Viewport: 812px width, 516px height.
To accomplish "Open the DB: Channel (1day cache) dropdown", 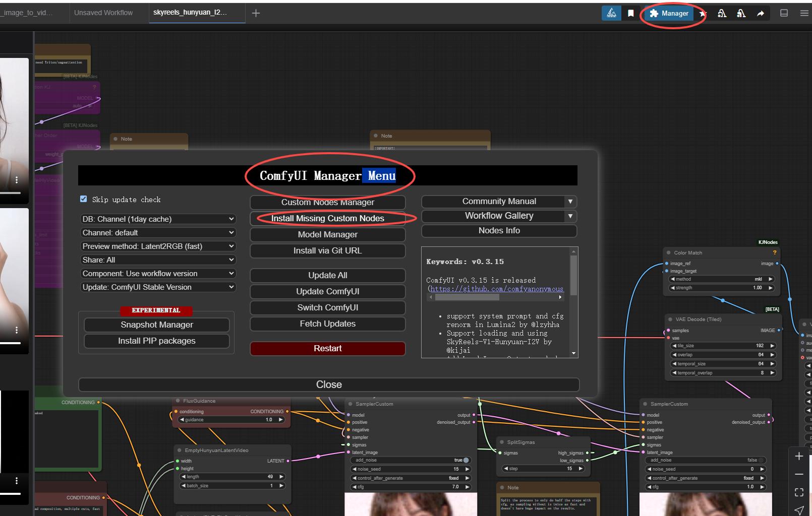I will pyautogui.click(x=158, y=219).
